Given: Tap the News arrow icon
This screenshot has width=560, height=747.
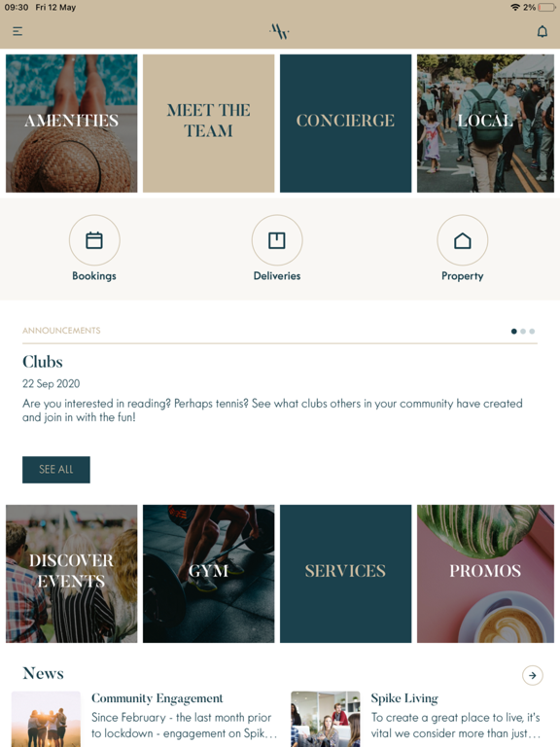Looking at the screenshot, I should click(x=533, y=675).
